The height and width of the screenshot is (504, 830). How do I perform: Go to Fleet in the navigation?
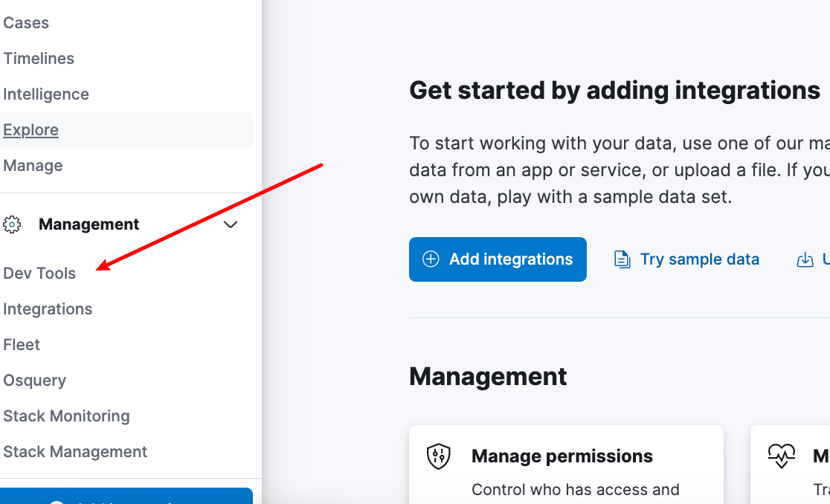[x=22, y=345]
